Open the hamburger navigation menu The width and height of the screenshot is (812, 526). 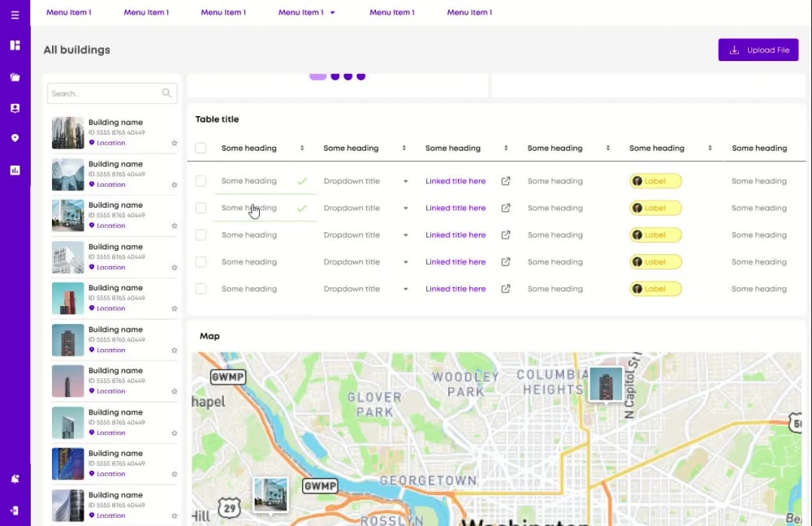point(15,14)
